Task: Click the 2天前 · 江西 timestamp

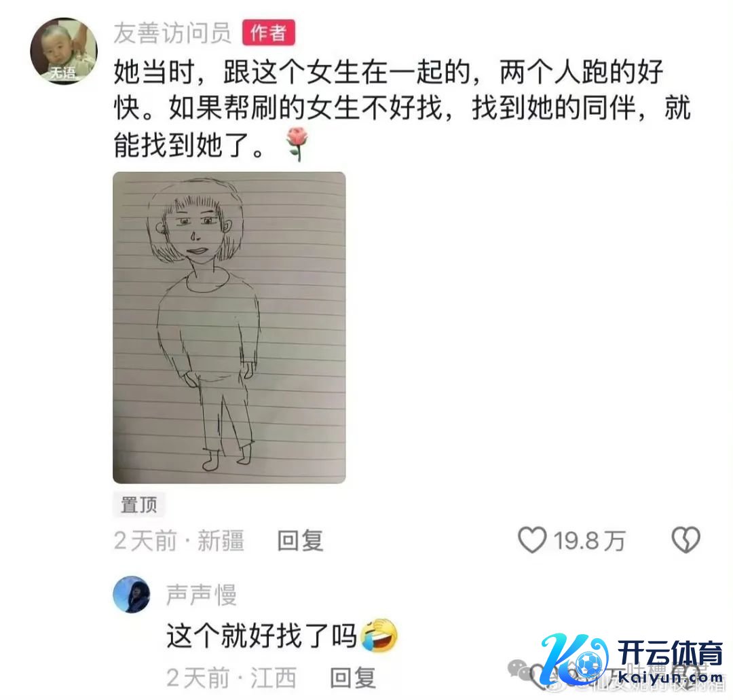Action: click(x=231, y=678)
